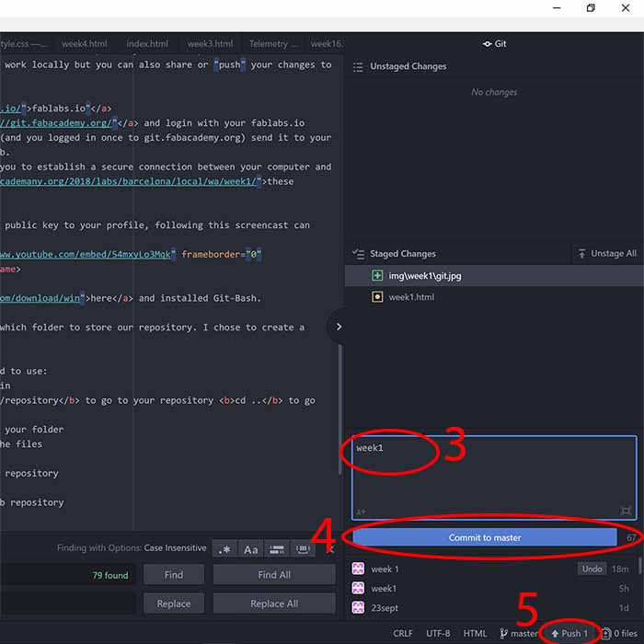Click the 67 remaining characters counter
This screenshot has height=644, width=644.
631,537
